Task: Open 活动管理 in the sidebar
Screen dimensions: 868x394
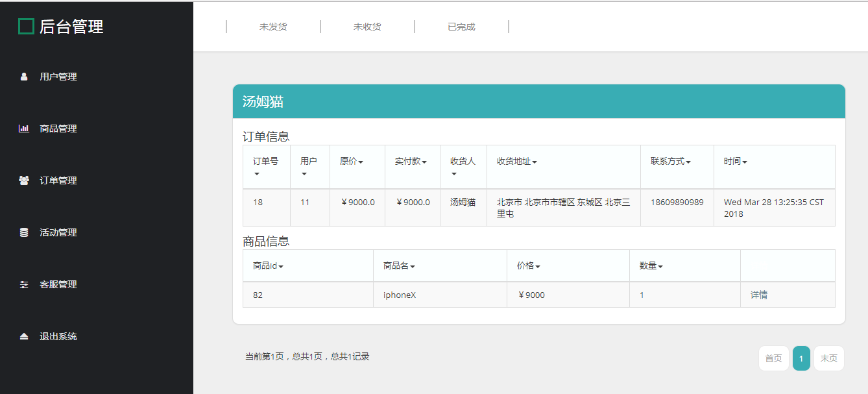Action: coord(58,232)
